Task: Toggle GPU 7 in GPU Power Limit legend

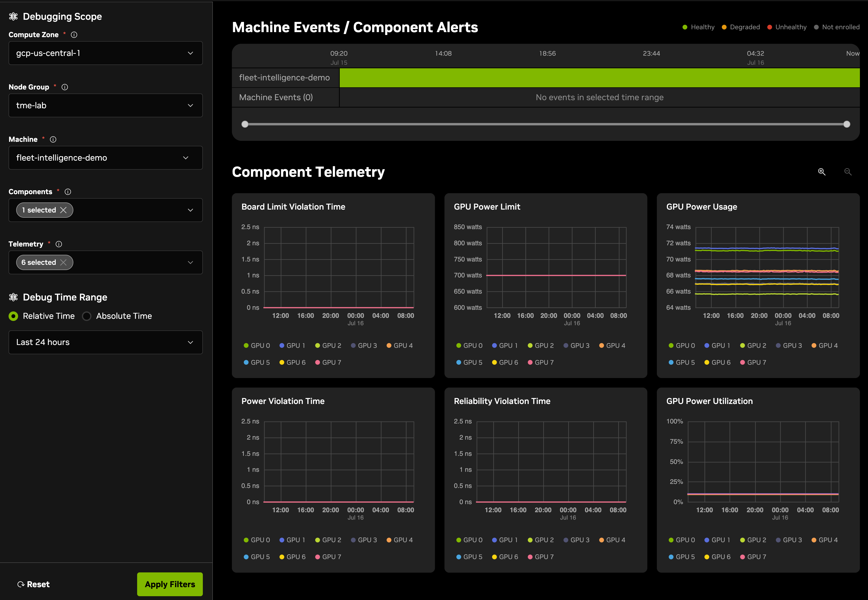Action: pos(541,362)
